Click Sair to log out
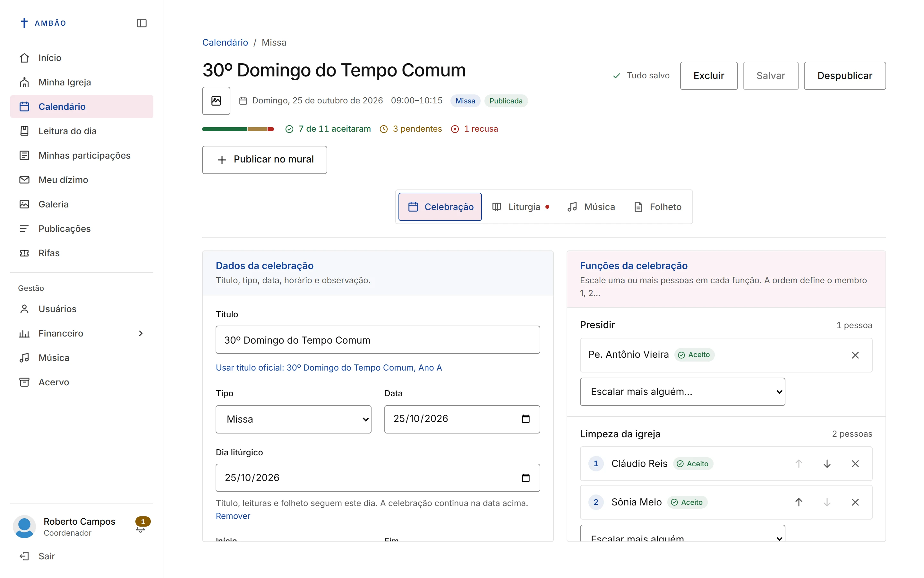The image size is (924, 578). [82, 556]
